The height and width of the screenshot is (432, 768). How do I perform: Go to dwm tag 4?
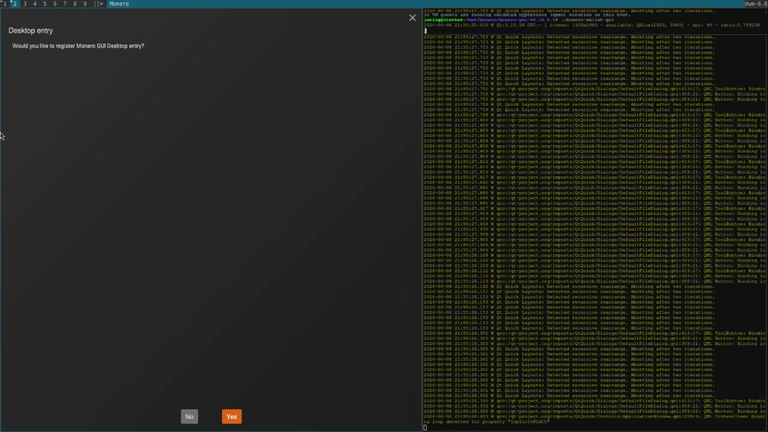pyautogui.click(x=34, y=3)
